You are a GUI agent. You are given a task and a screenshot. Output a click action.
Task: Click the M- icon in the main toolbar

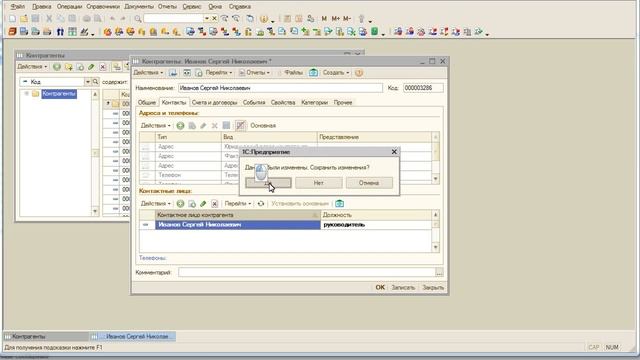pos(347,18)
